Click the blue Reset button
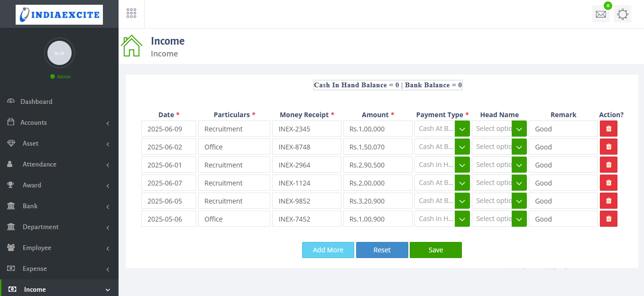644x296 pixels. [x=382, y=250]
